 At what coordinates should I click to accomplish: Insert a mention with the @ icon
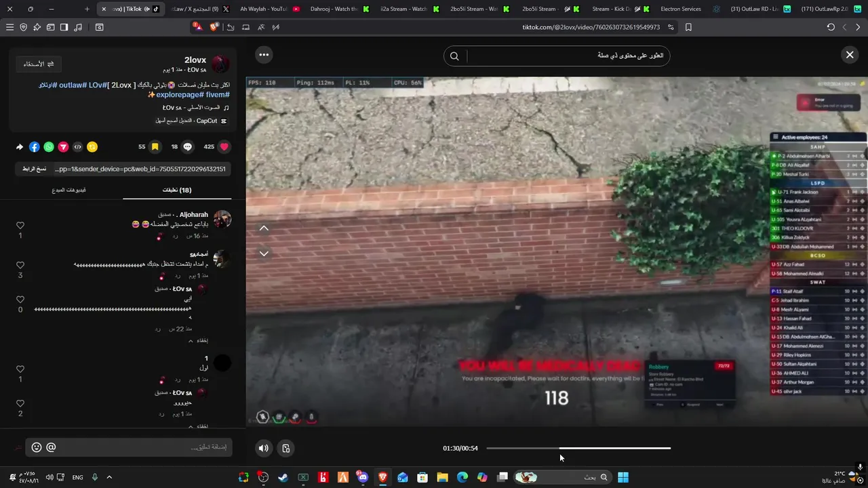(51, 447)
